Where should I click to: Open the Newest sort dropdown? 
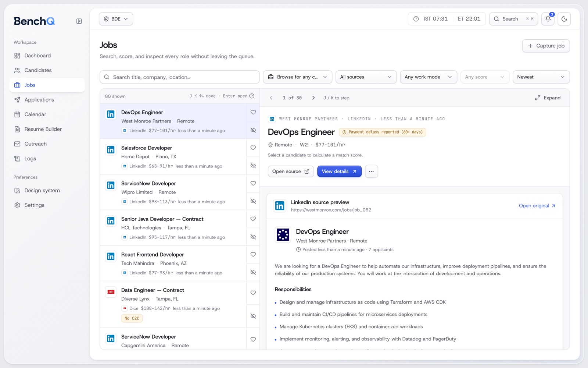541,77
